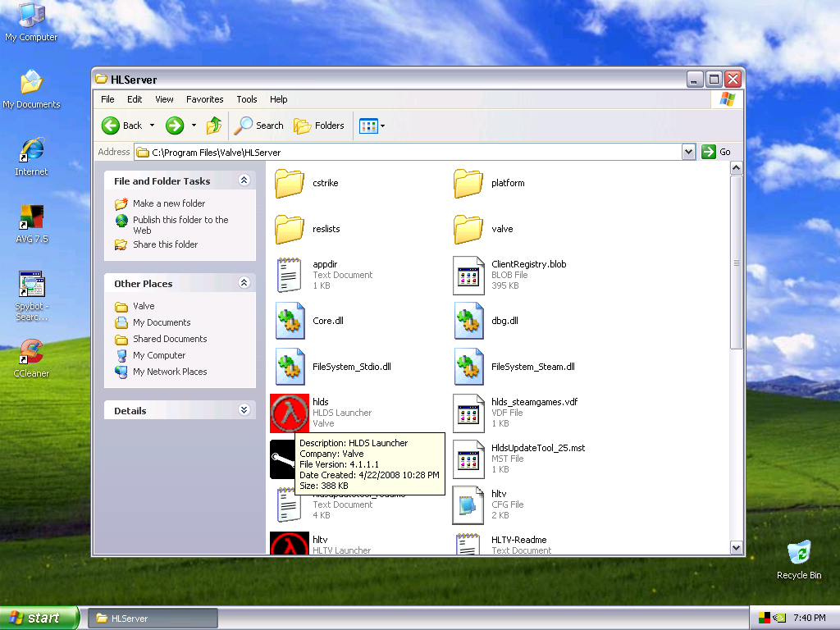Open the Search pane
This screenshot has height=630, width=840.
259,126
